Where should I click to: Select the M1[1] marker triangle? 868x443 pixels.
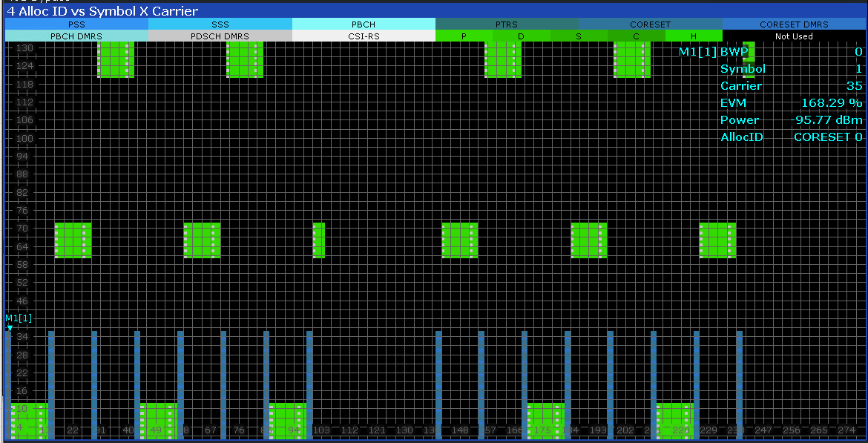(x=10, y=328)
